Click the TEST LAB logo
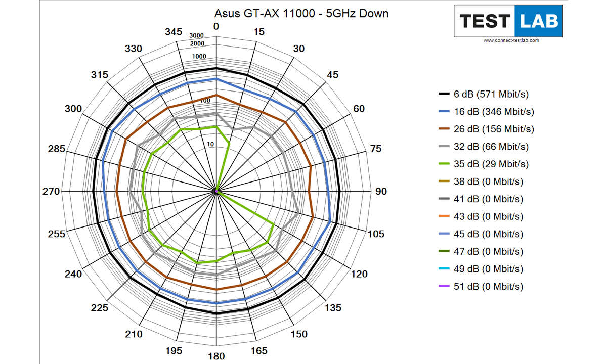The image size is (607, 364). click(508, 21)
